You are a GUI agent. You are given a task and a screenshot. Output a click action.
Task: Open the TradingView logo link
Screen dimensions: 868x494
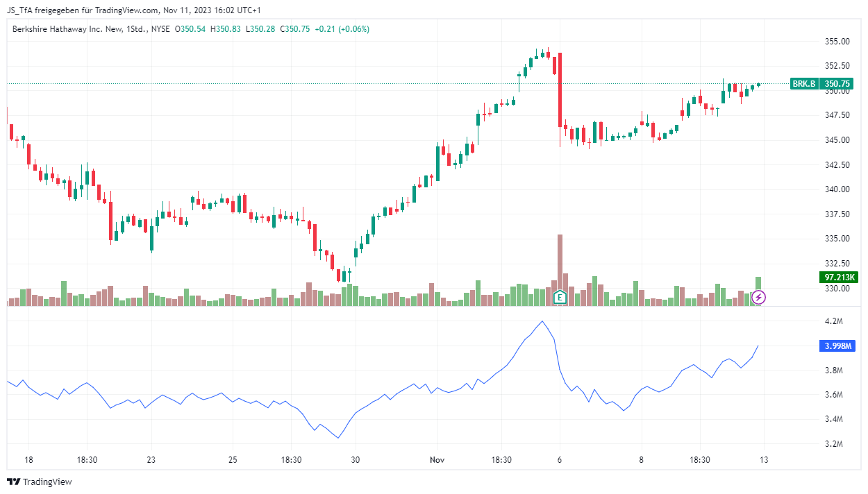pyautogui.click(x=40, y=482)
